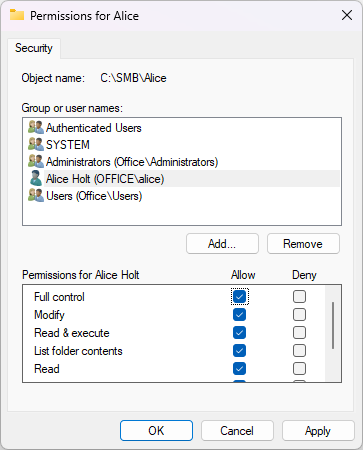Screen dimensions: 363x450
Task: Click the Authenticated Users group icon
Action: (36, 127)
